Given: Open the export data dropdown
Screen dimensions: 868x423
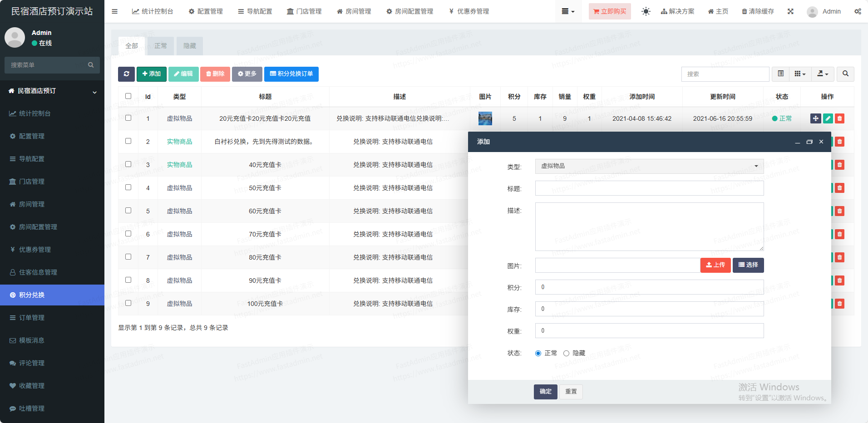Looking at the screenshot, I should (x=823, y=74).
